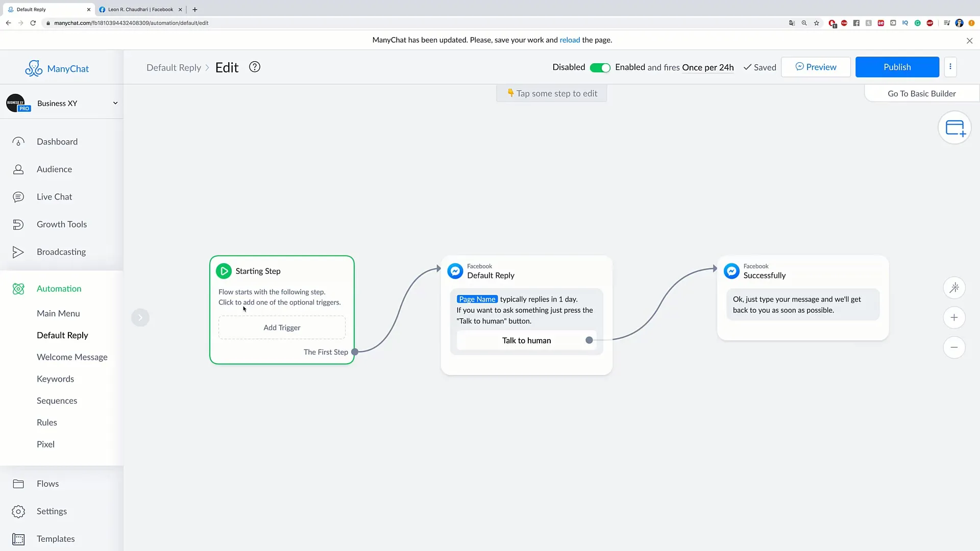Click the Preview button
Viewport: 980px width, 551px height.
click(x=816, y=67)
